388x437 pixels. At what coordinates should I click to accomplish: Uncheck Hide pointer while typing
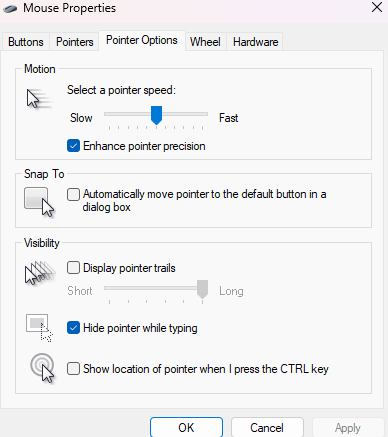73,328
